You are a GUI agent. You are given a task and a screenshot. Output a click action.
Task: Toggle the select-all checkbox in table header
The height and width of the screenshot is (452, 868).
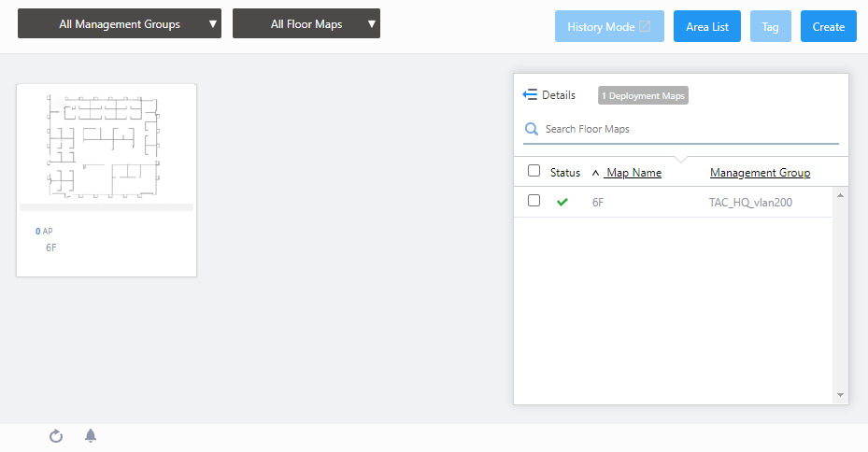pyautogui.click(x=534, y=170)
